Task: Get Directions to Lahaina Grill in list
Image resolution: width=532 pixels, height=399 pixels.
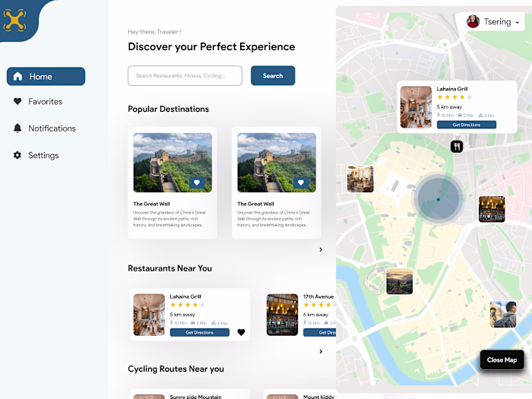Action: 199,333
